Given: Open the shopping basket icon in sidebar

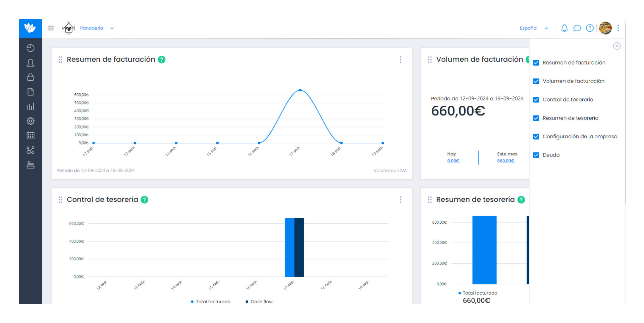Looking at the screenshot, I should click(x=31, y=77).
